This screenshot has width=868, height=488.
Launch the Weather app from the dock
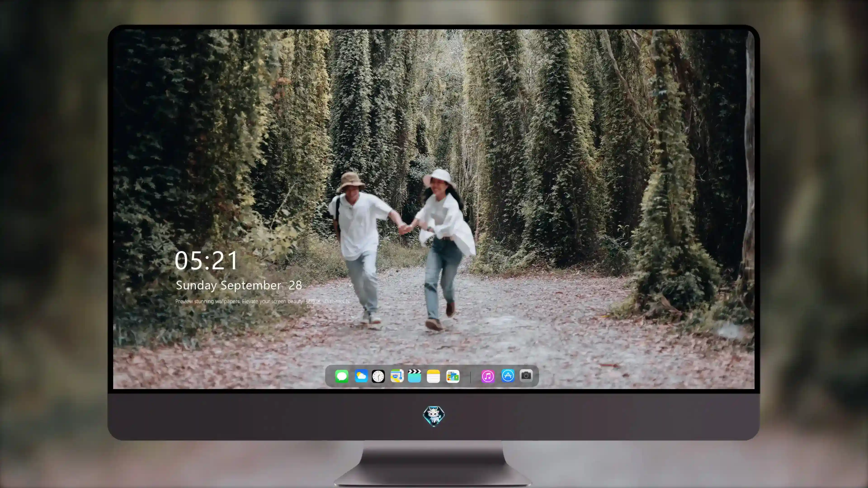361,376
